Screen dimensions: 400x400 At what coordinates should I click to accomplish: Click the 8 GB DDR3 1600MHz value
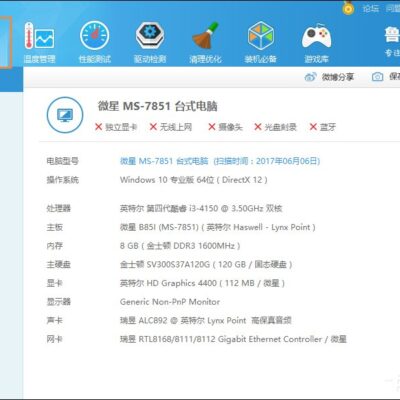180,246
